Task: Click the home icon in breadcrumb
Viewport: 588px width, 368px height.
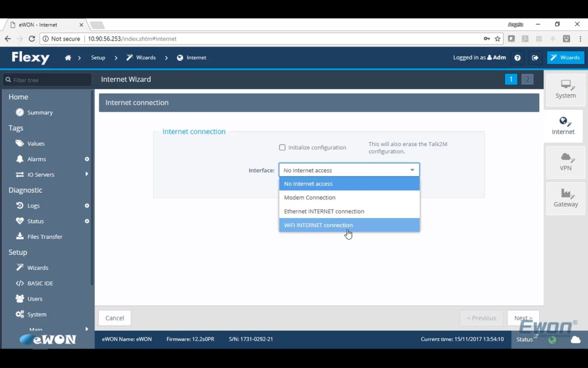Action: [x=68, y=58]
